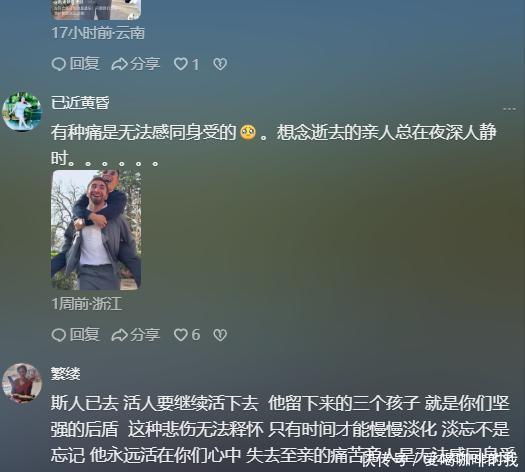
Task: Open the 繁缕 profile avatar
Action: [22, 383]
